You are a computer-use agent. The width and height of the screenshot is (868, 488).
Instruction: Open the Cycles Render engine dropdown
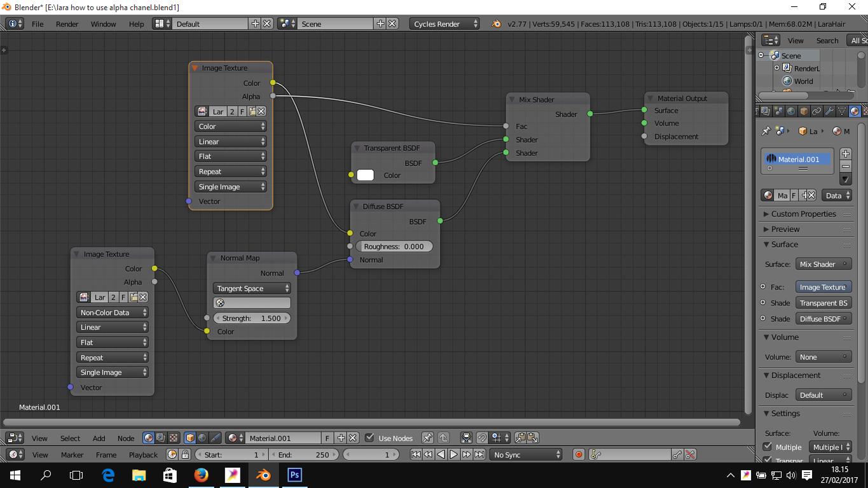pos(444,24)
